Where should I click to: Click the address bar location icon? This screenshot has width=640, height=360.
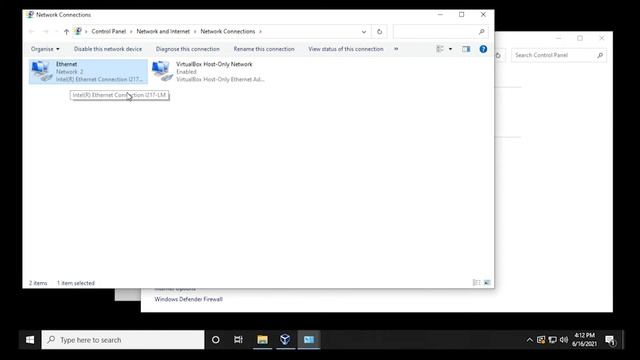point(78,31)
